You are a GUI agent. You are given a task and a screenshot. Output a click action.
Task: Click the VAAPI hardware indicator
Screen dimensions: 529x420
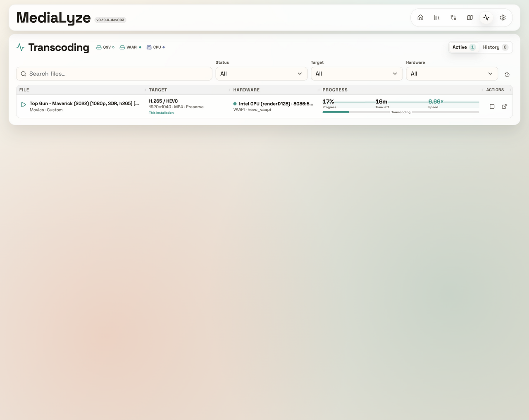coord(130,48)
